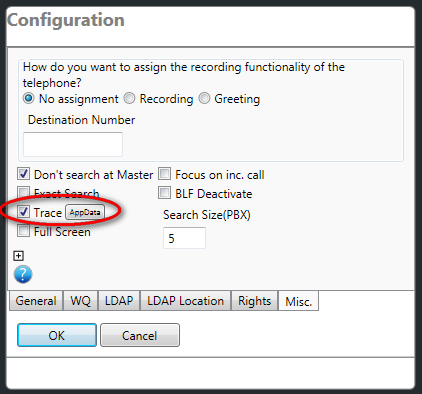Go to the LDAP tab
Screen dimensions: 422x394
tap(119, 301)
